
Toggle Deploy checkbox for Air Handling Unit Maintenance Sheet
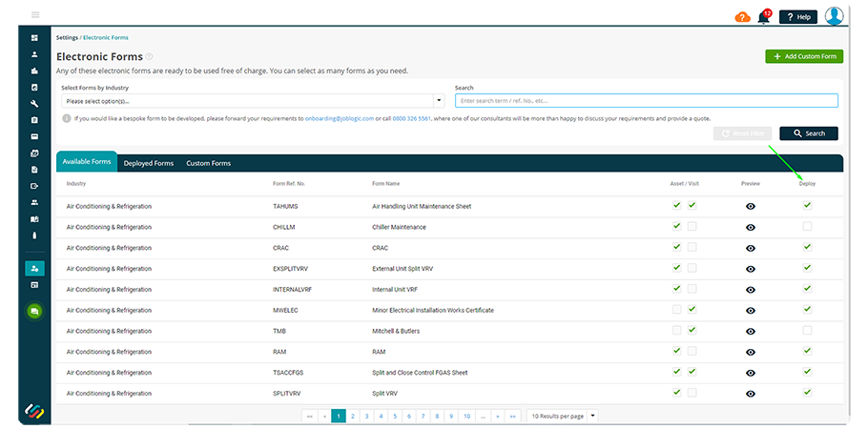tap(807, 205)
